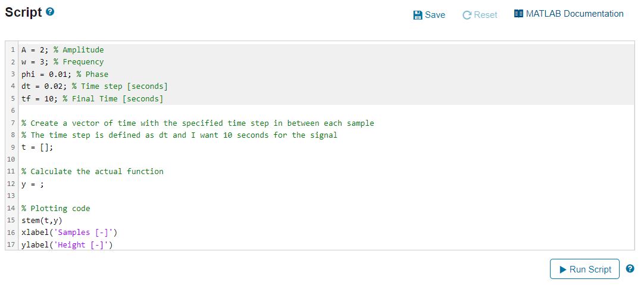This screenshot has width=644, height=285.
Task: Click the MATLAB Documentation book icon
Action: click(519, 14)
